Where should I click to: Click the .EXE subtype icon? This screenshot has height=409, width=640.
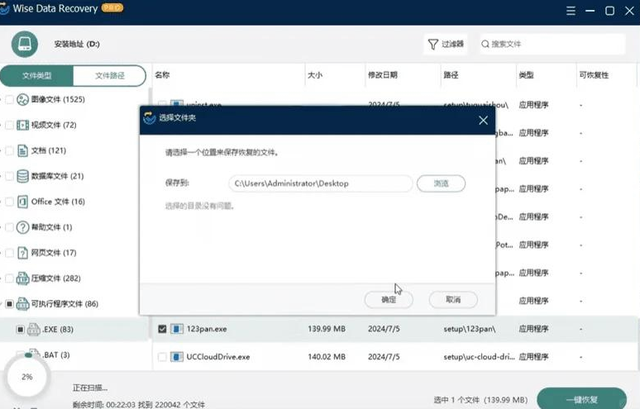pyautogui.click(x=33, y=329)
